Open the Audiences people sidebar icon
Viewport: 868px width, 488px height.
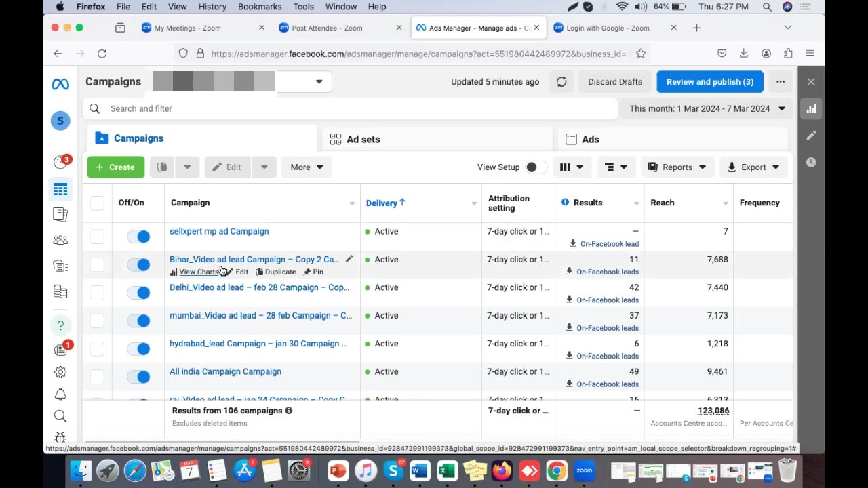pos(60,240)
